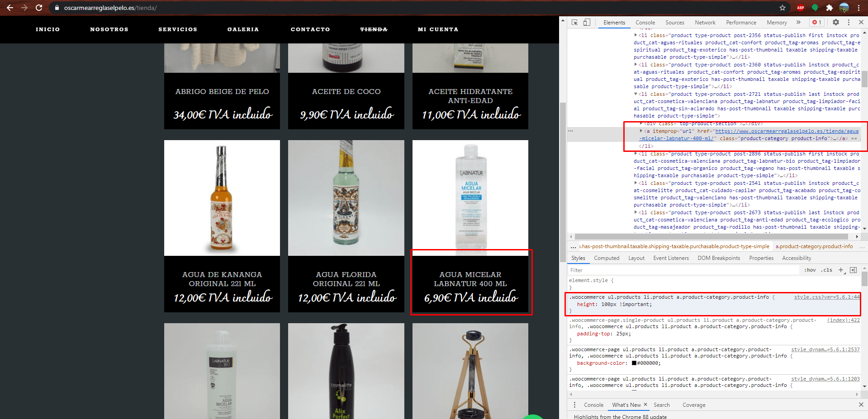Expand the li post-2360 node

coord(636,65)
